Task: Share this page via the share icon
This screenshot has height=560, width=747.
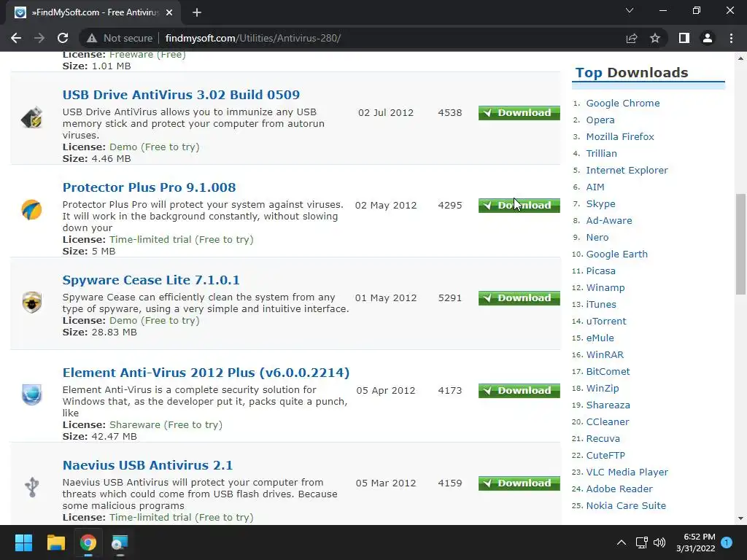Action: point(632,38)
